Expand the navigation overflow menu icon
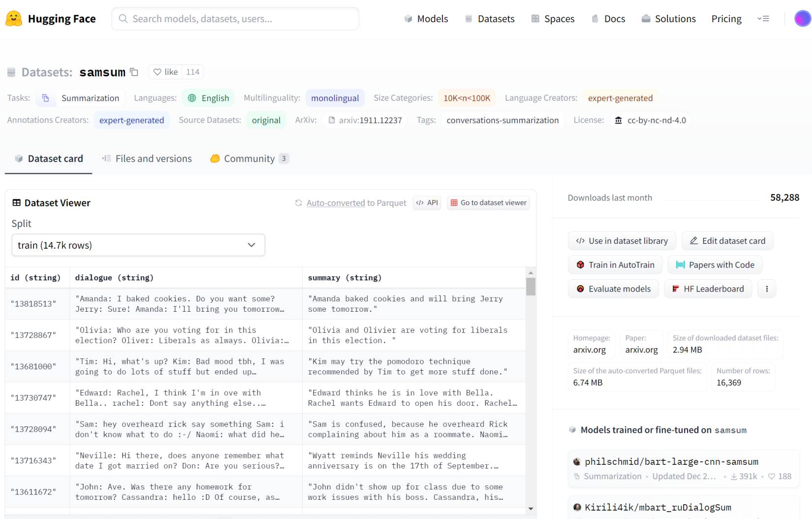812x519 pixels. pos(763,19)
